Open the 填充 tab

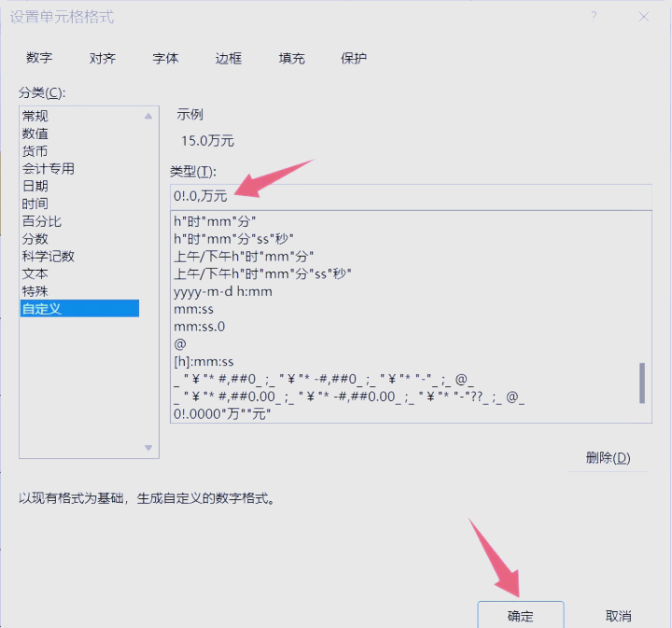click(x=291, y=58)
